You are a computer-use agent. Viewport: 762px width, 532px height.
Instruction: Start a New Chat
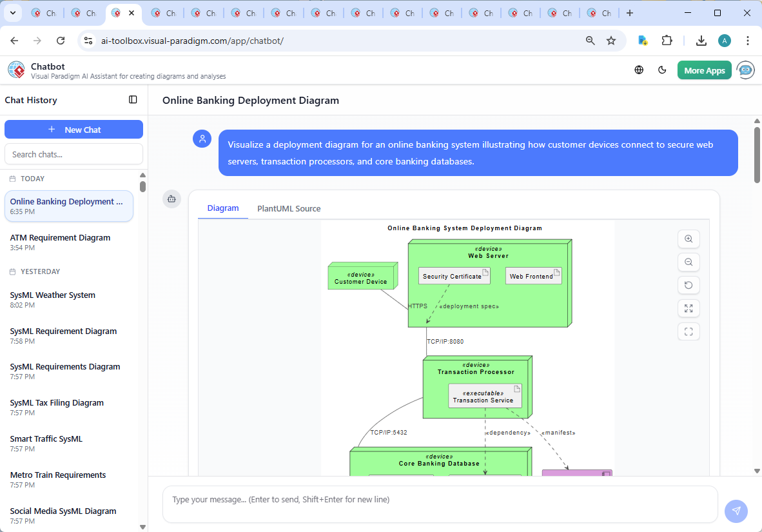click(73, 129)
